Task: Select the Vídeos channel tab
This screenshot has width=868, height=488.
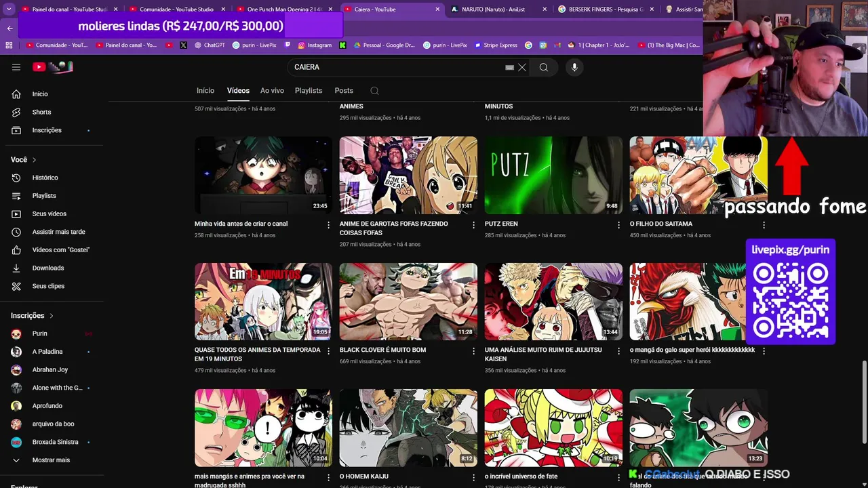Action: pyautogui.click(x=238, y=91)
